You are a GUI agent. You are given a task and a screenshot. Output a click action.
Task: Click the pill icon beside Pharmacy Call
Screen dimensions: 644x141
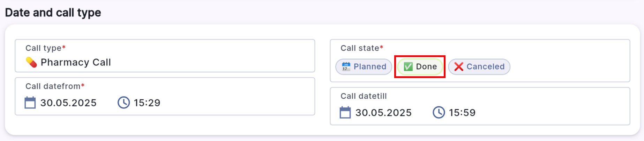tap(31, 62)
